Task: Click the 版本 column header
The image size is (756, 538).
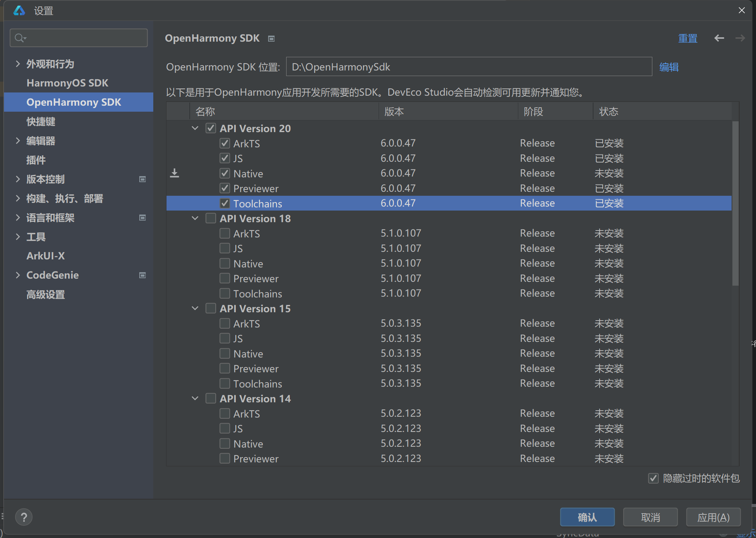Action: 448,111
